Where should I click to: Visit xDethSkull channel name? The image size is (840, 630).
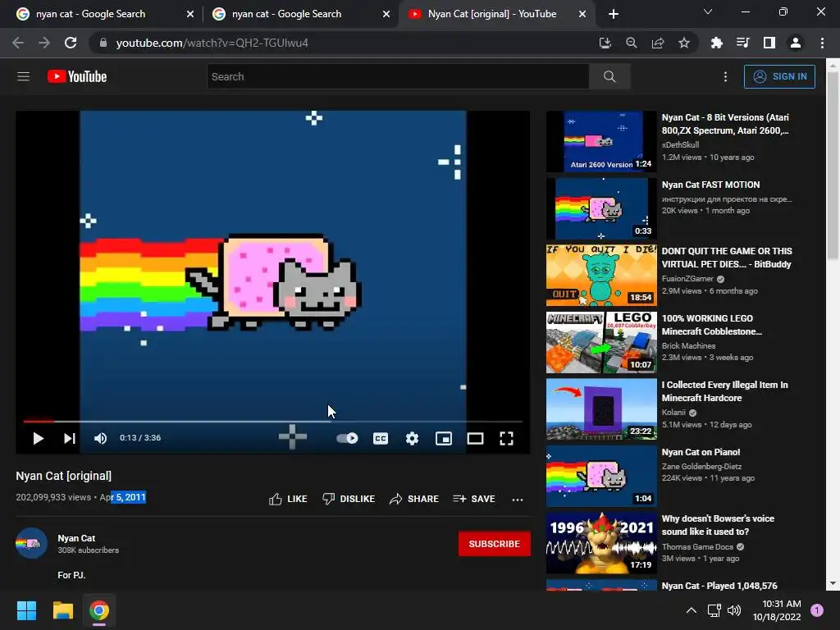[680, 144]
